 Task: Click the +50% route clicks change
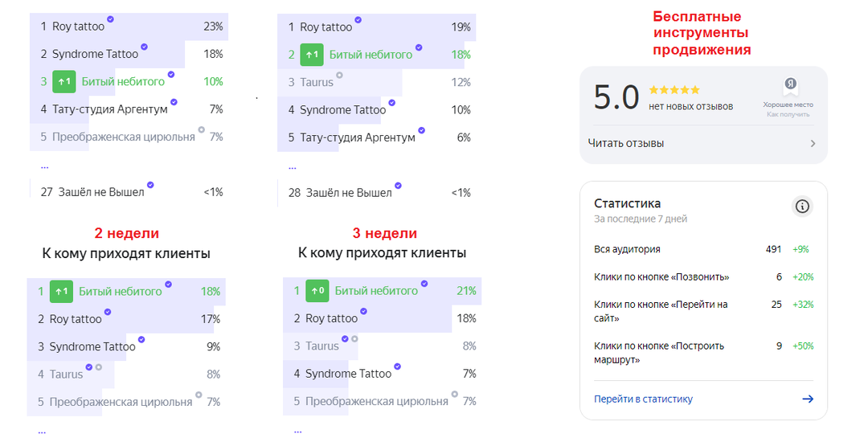pos(803,346)
